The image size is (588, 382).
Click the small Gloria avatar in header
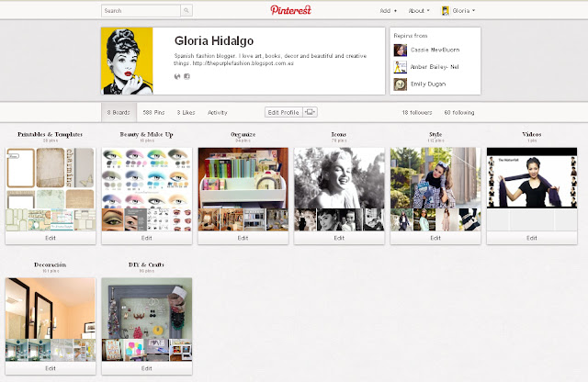click(x=445, y=11)
